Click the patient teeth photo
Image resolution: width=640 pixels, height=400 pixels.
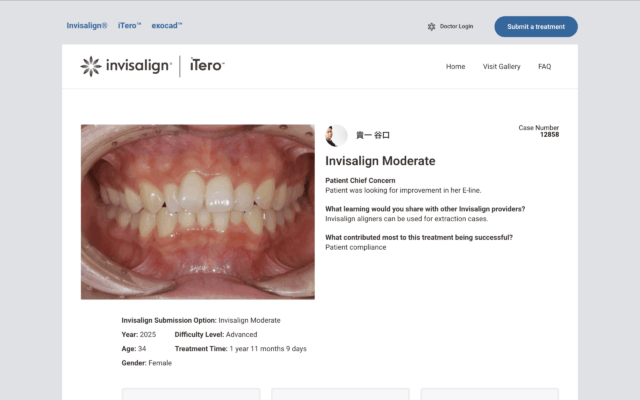[x=197, y=211]
